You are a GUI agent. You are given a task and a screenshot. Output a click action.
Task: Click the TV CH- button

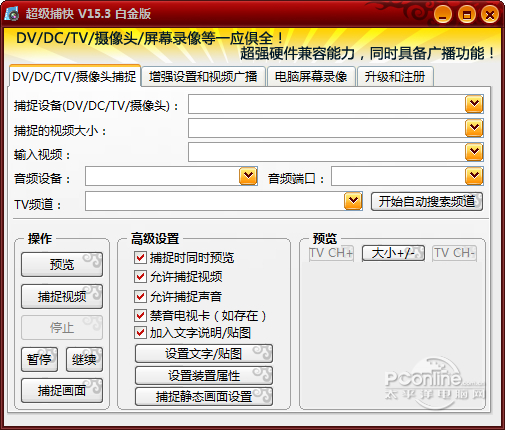pyautogui.click(x=454, y=253)
